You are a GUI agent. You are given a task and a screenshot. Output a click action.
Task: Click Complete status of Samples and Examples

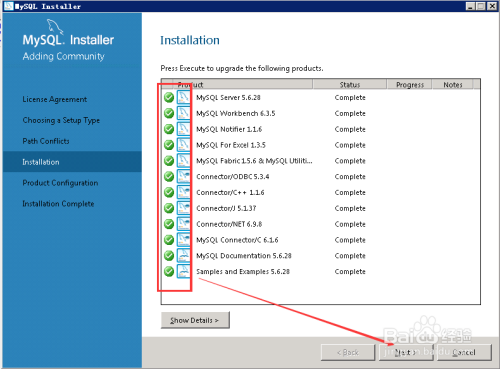pyautogui.click(x=350, y=272)
